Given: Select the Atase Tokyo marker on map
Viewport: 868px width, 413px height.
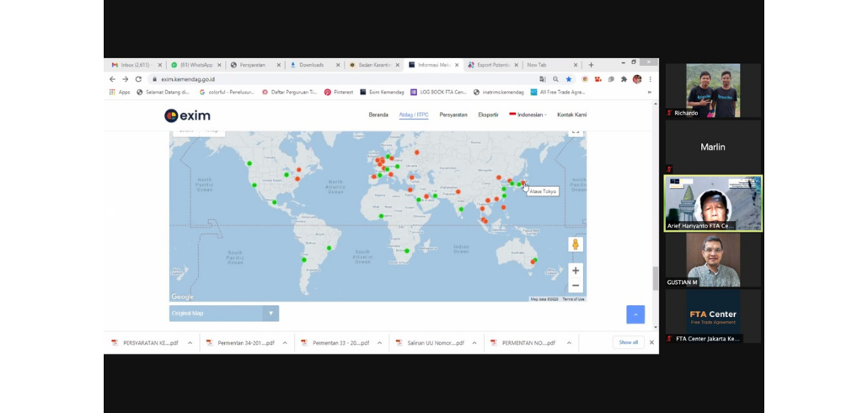Looking at the screenshot, I should (522, 183).
